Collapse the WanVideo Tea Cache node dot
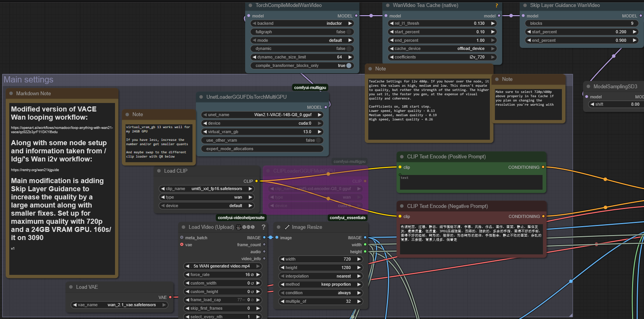 click(x=388, y=5)
